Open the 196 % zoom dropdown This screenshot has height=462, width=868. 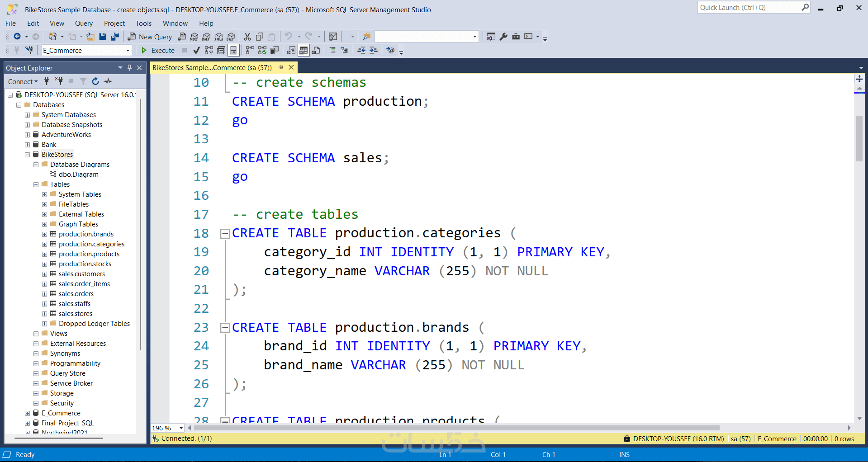pos(181,428)
